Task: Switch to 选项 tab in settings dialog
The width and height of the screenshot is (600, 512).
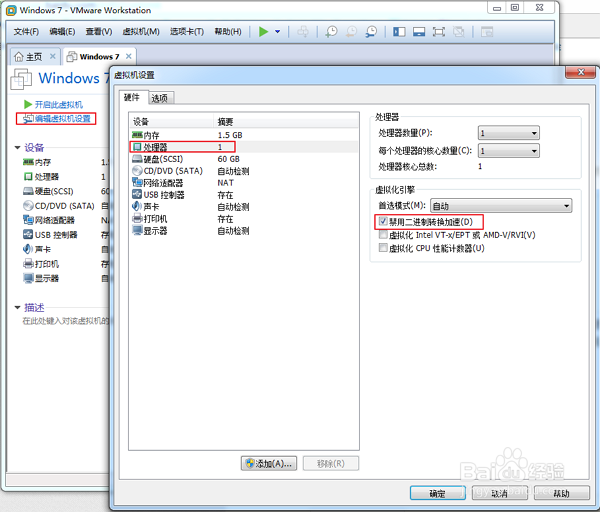Action: click(x=160, y=98)
